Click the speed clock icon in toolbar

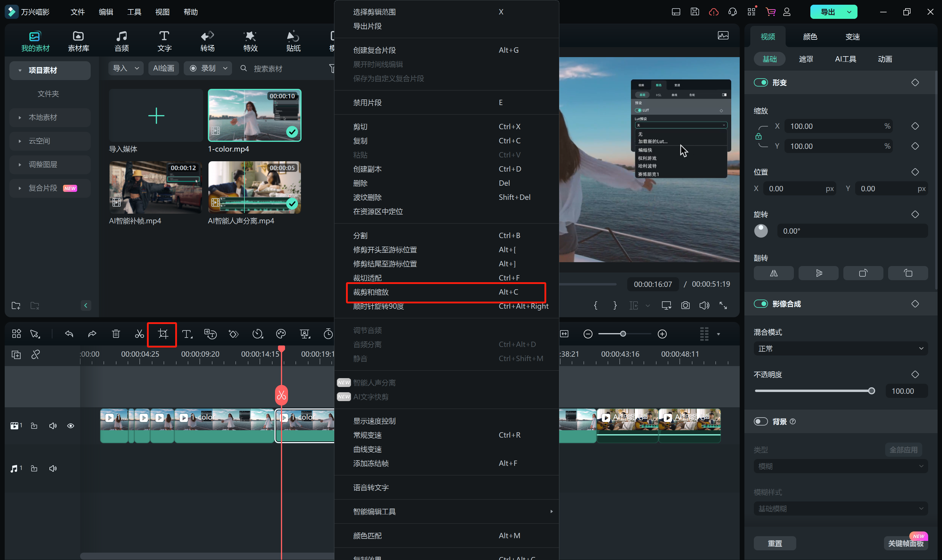point(257,334)
